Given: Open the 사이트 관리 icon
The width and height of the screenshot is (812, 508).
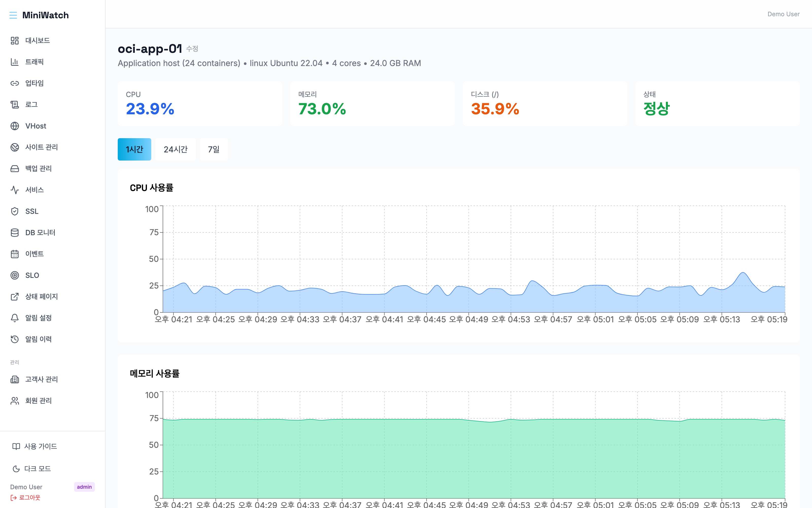Looking at the screenshot, I should coord(14,147).
